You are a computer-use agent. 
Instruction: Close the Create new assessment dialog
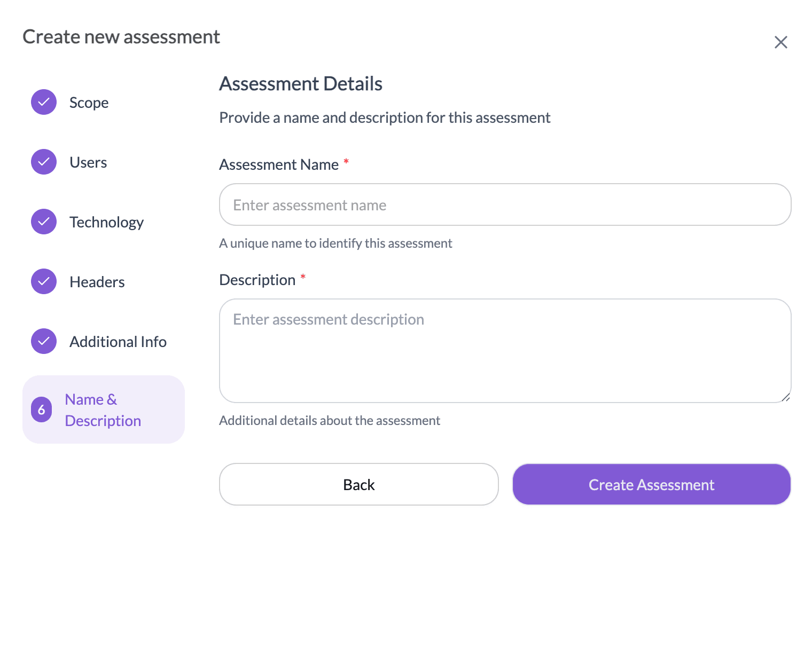click(780, 42)
